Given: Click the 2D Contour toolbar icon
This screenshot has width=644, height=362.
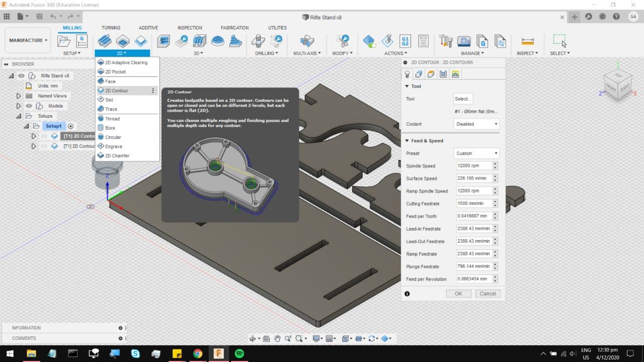Looking at the screenshot, I should click(x=140, y=41).
